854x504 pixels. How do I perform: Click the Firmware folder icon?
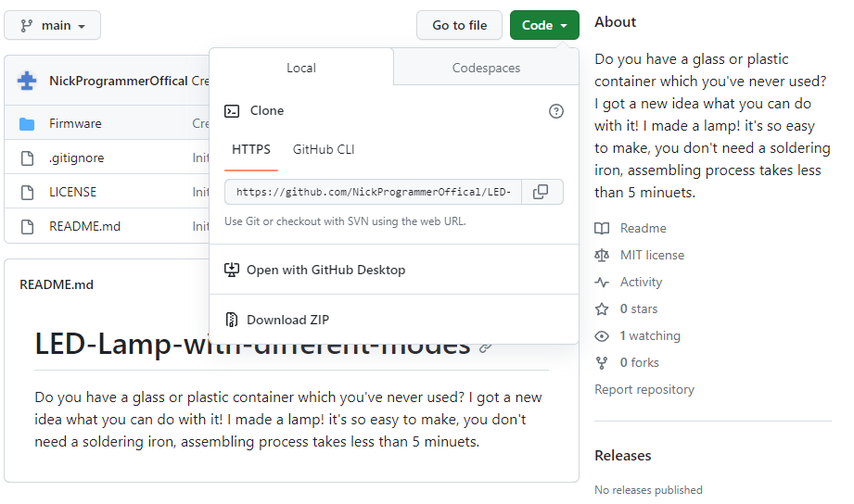[x=27, y=124]
